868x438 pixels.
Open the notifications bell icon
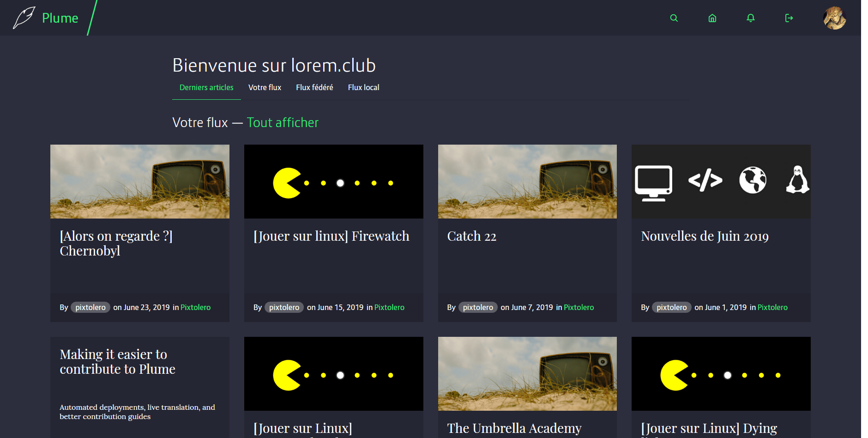click(x=751, y=18)
